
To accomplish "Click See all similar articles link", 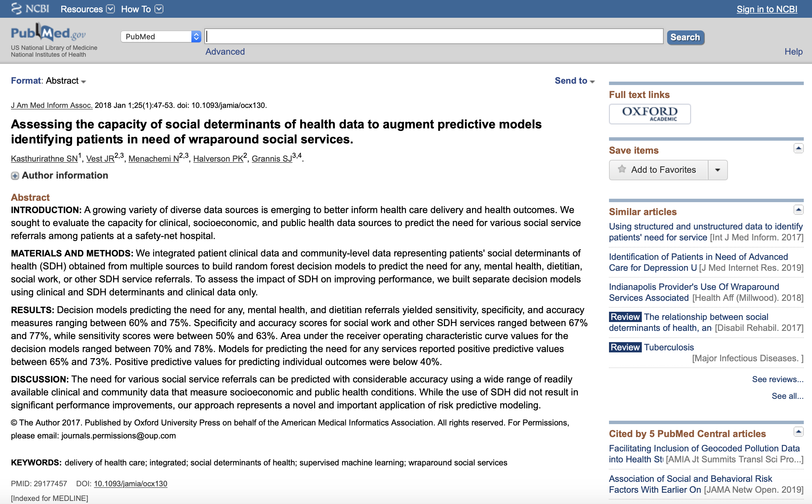I will 787,396.
